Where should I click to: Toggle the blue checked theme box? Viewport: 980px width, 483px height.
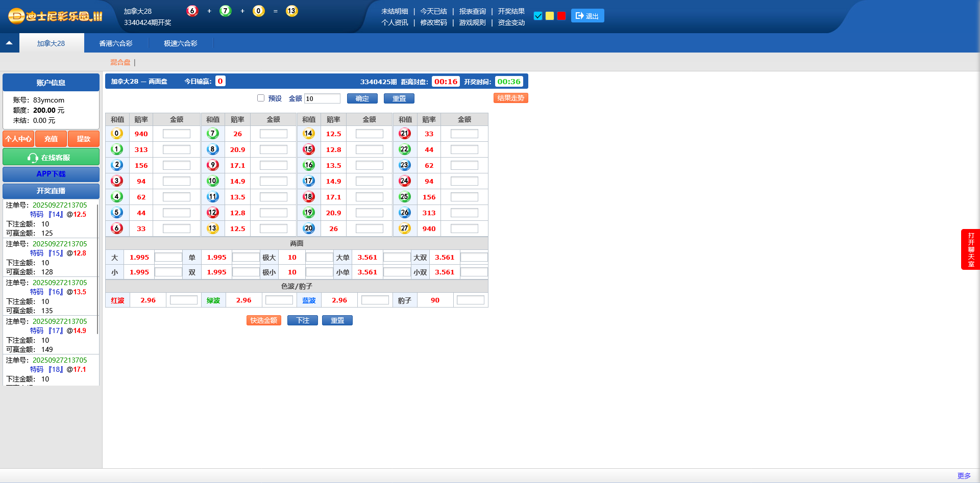point(538,16)
